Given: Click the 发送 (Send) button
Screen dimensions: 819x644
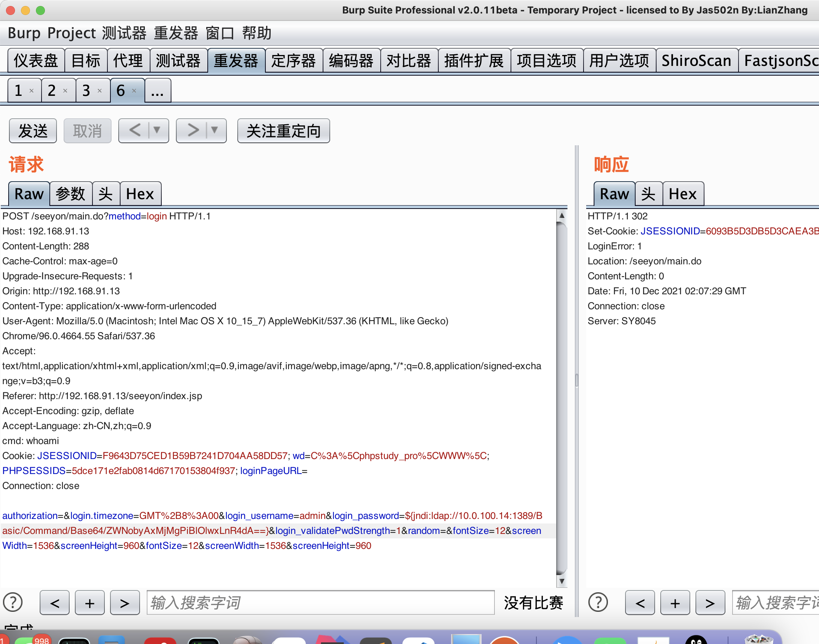Looking at the screenshot, I should pos(33,131).
